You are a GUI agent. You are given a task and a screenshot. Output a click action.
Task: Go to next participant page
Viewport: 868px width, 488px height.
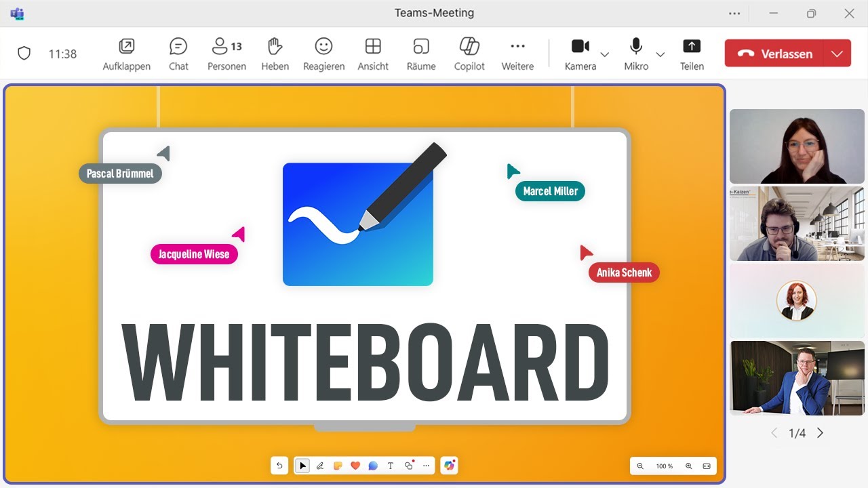click(820, 433)
